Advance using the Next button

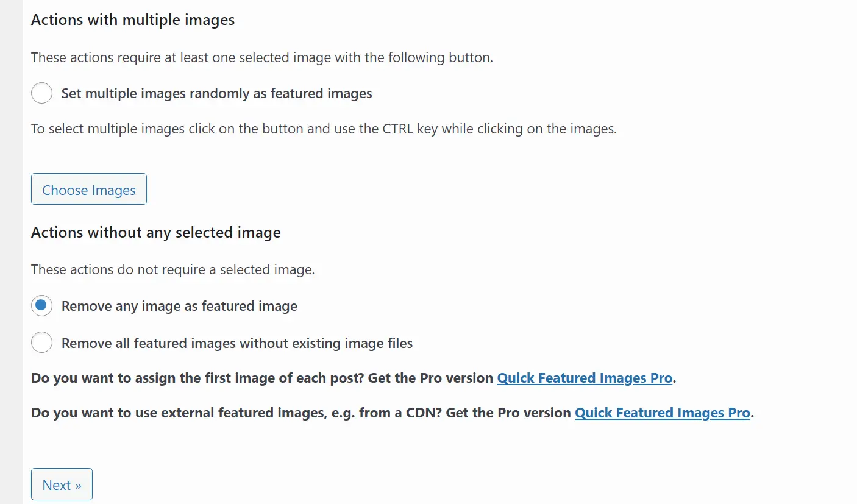[x=62, y=484]
